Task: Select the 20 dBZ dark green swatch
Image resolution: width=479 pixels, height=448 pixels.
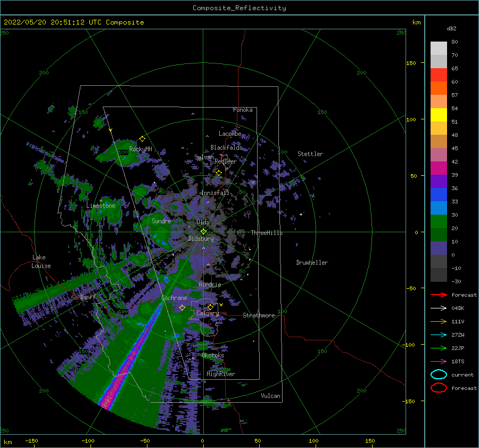Action: coord(439,235)
